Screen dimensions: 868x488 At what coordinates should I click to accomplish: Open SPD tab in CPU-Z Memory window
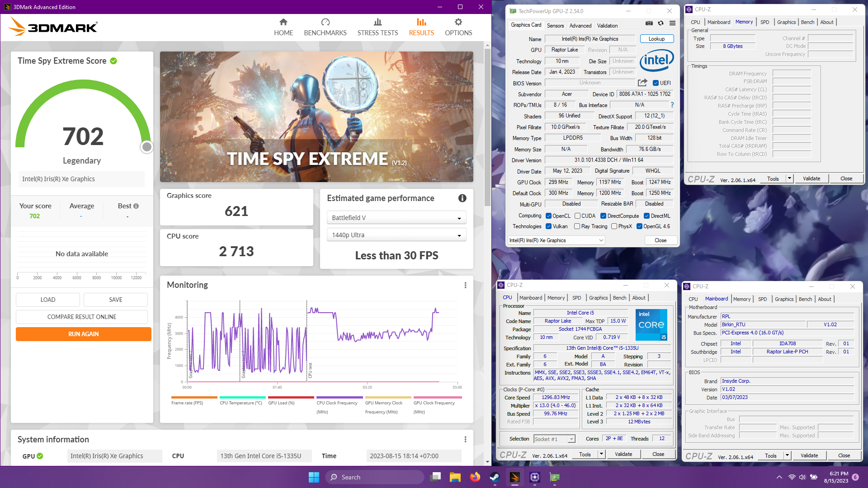click(x=764, y=22)
